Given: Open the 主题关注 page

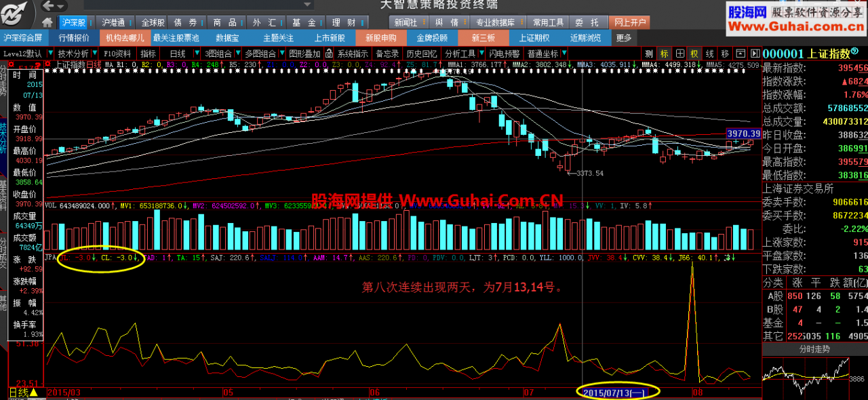Looking at the screenshot, I should pos(279,38).
